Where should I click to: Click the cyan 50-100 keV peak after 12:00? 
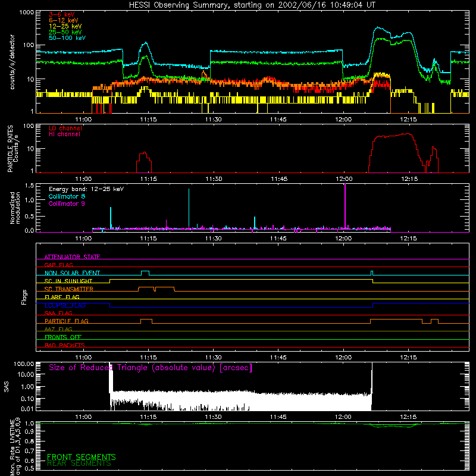click(x=378, y=27)
